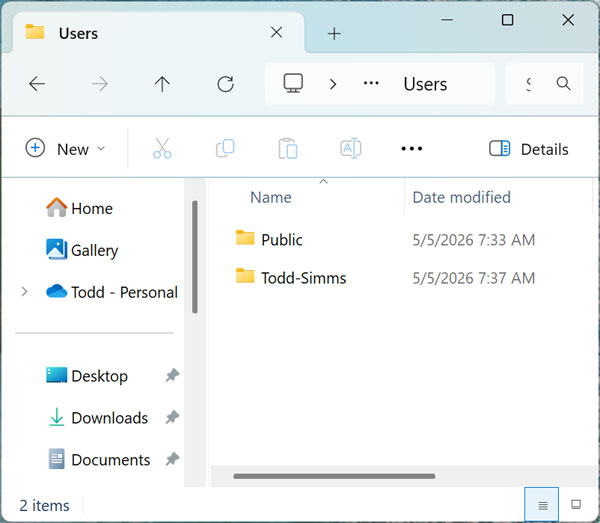Show hidden path segments via address bar ellipsis
The height and width of the screenshot is (523, 600).
tap(371, 83)
